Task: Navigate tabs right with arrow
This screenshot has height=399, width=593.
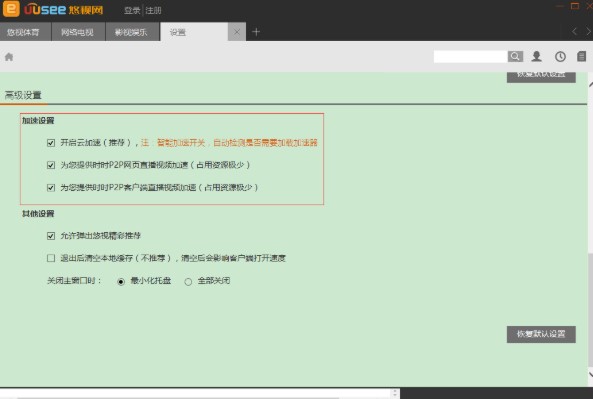Action: [x=588, y=32]
